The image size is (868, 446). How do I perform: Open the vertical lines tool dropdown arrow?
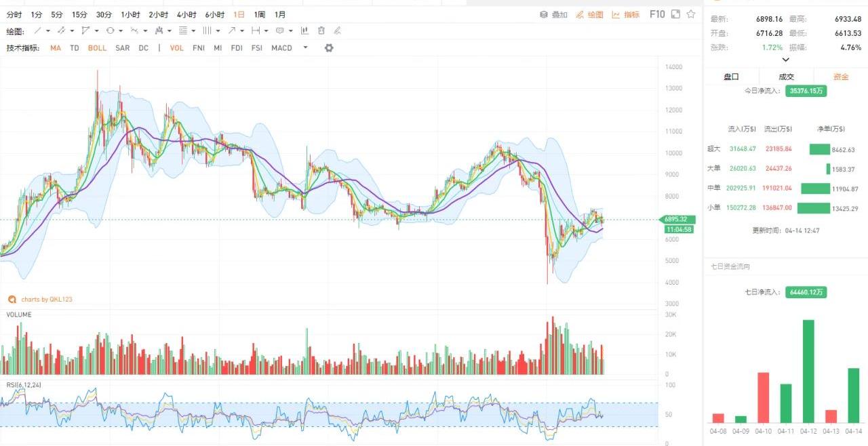coord(217,31)
